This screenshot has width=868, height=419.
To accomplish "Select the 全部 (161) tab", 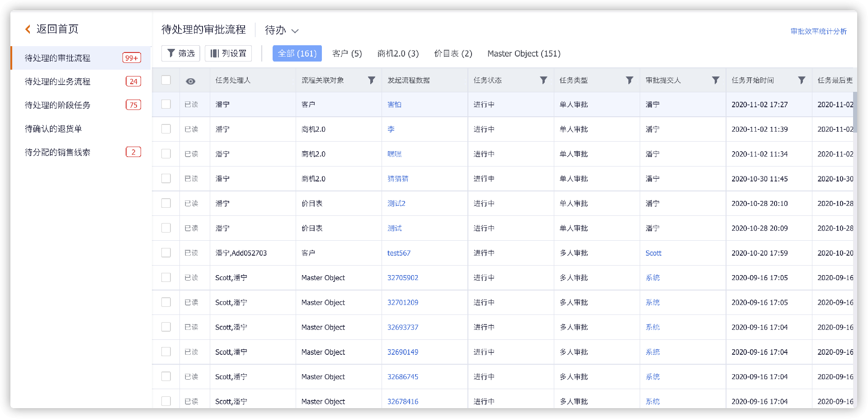I will [297, 53].
